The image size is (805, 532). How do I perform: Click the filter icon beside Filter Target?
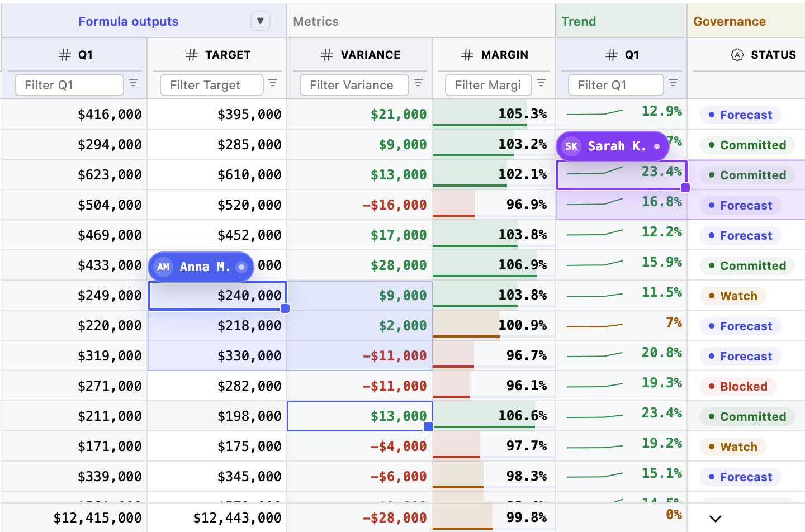[273, 83]
